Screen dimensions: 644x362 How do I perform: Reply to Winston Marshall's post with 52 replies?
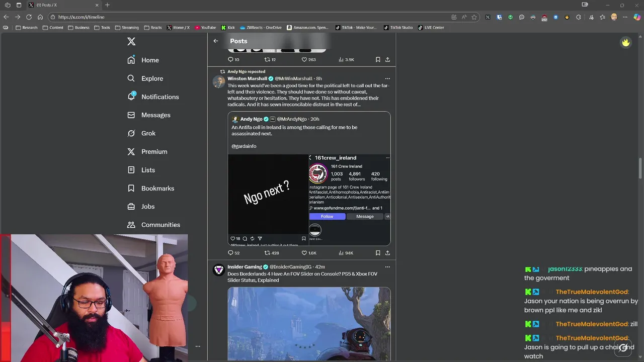pyautogui.click(x=233, y=253)
